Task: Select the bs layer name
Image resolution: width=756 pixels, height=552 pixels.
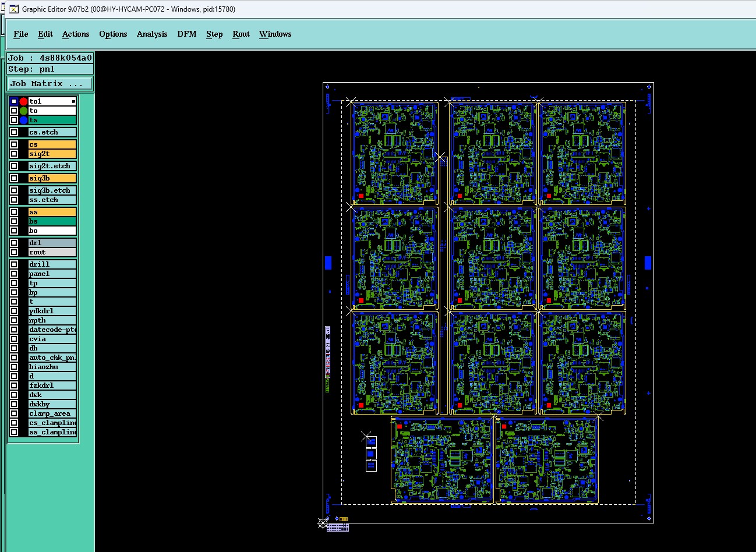Action: 52,221
